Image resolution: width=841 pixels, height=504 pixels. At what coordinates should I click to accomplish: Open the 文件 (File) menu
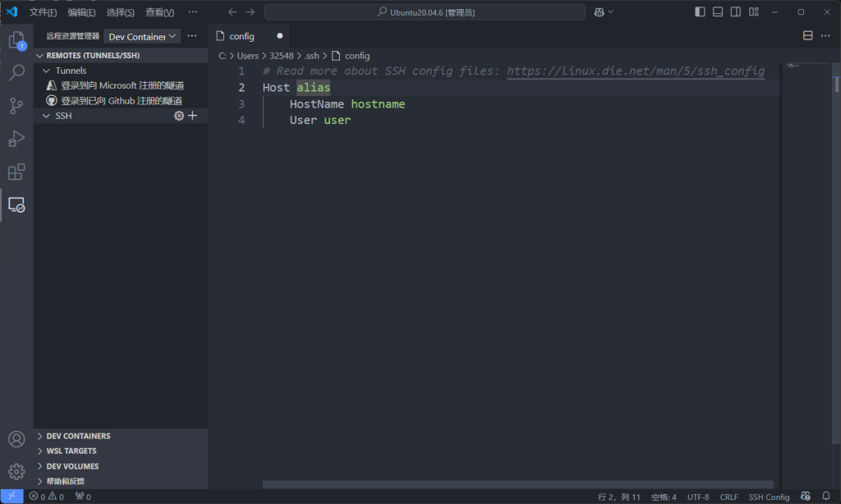pyautogui.click(x=43, y=12)
